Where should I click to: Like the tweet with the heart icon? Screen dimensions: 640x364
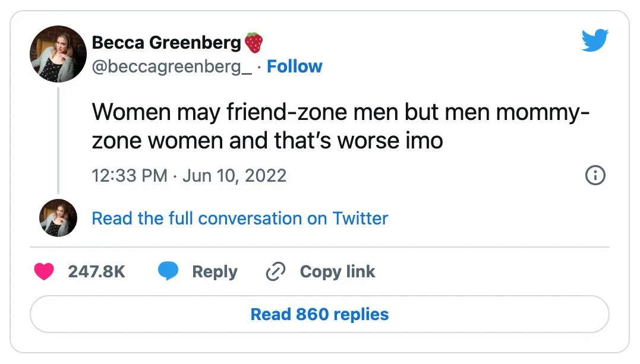(x=44, y=272)
